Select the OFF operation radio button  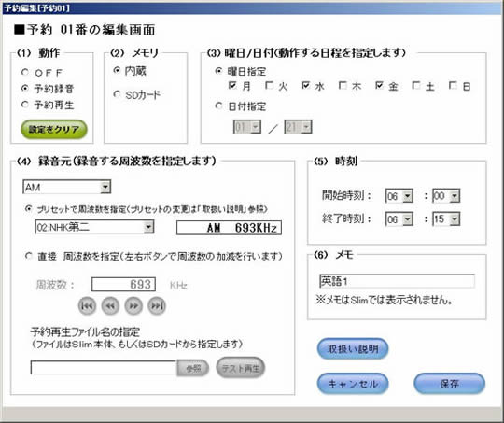[x=25, y=73]
